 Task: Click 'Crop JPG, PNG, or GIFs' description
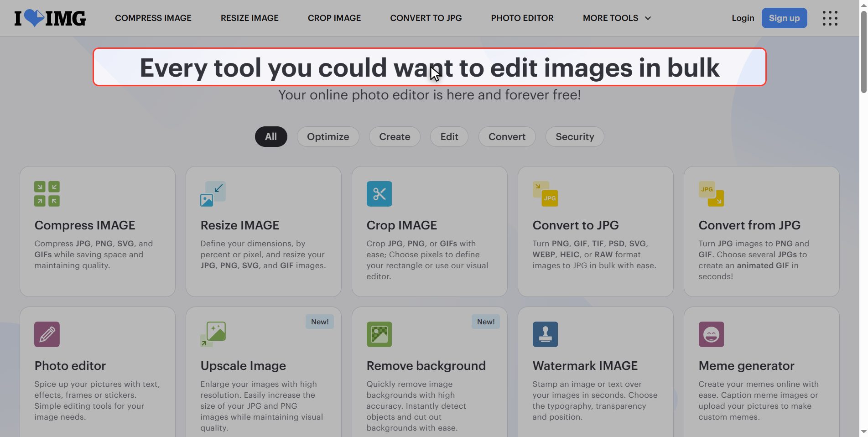coord(427,260)
